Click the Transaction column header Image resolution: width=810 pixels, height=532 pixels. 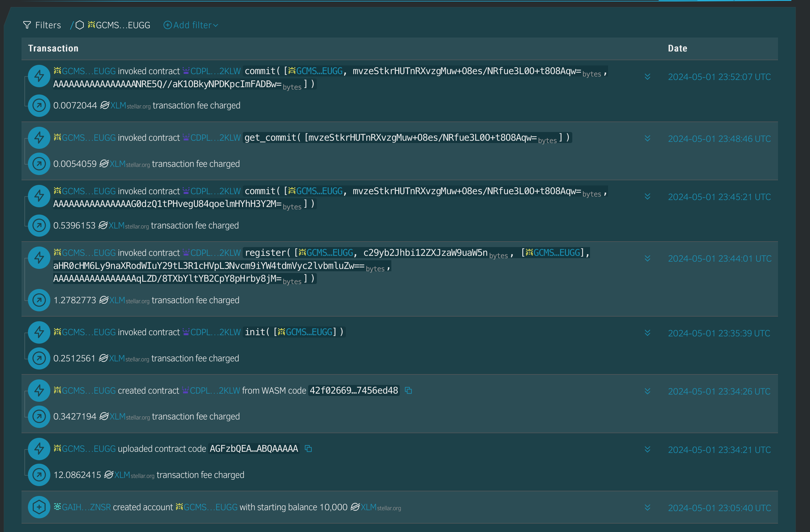pos(54,48)
